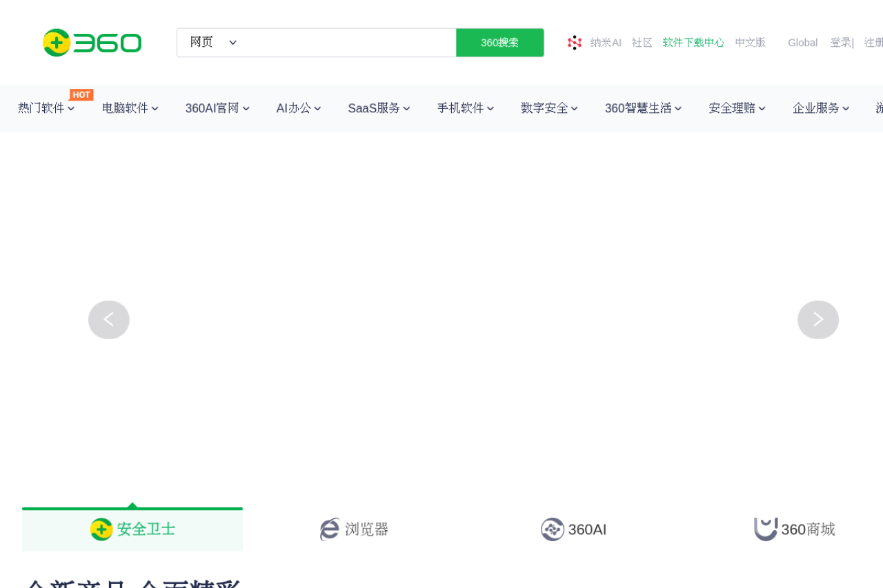Click the 安全卫士 shield icon
This screenshot has height=588, width=883.
click(x=101, y=529)
